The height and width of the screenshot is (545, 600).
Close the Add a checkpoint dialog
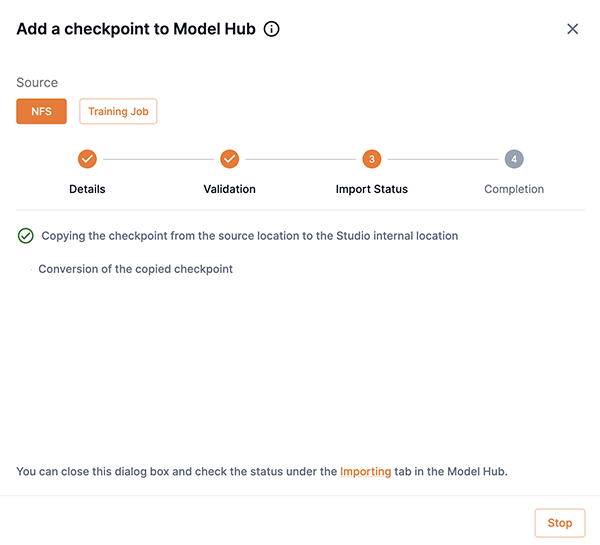coord(573,29)
